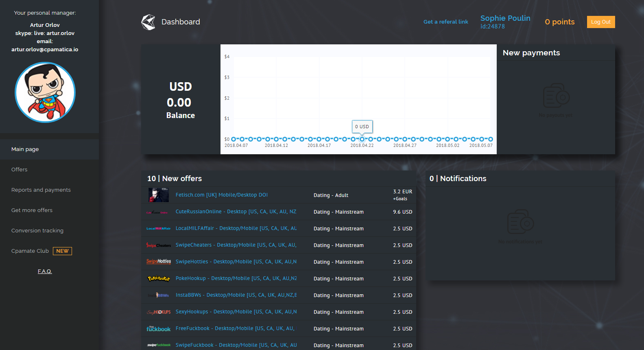Image resolution: width=644 pixels, height=350 pixels.
Task: Click the last data point on balance chart
Action: [x=491, y=139]
